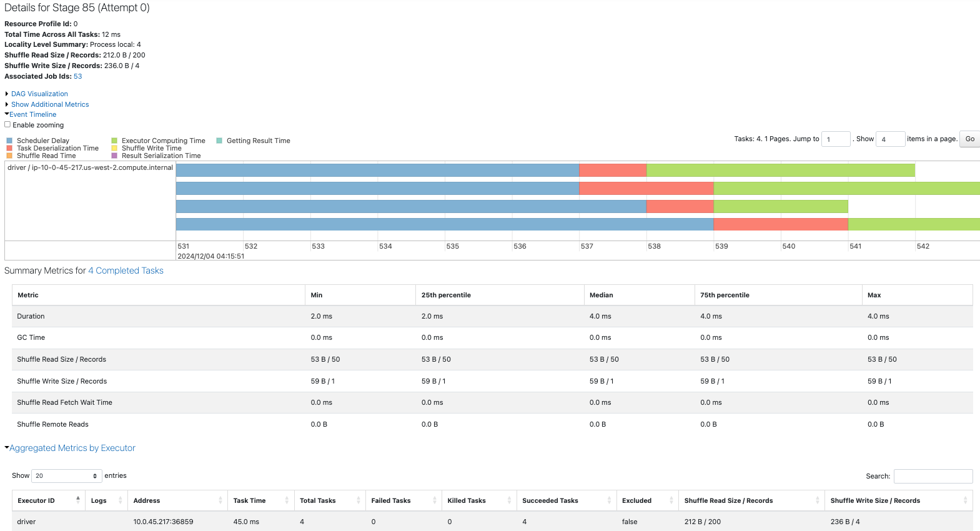Collapse the Event Timeline triangle

click(x=7, y=114)
